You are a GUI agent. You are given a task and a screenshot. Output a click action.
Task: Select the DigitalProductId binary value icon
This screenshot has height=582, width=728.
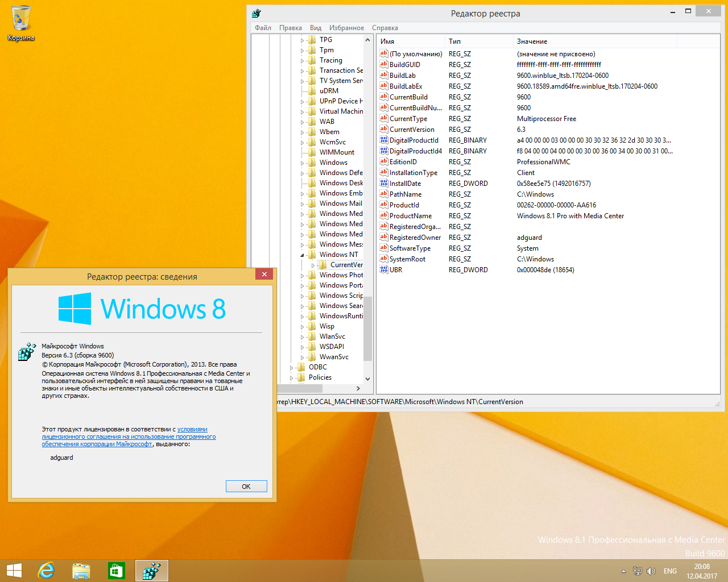pyautogui.click(x=383, y=140)
